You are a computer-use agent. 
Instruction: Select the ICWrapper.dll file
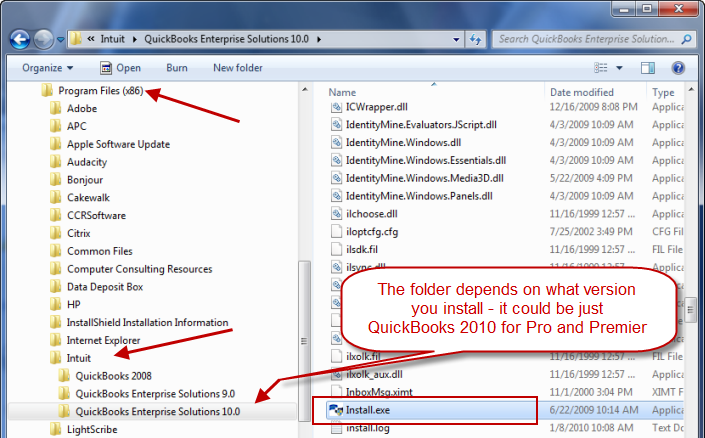tap(377, 107)
